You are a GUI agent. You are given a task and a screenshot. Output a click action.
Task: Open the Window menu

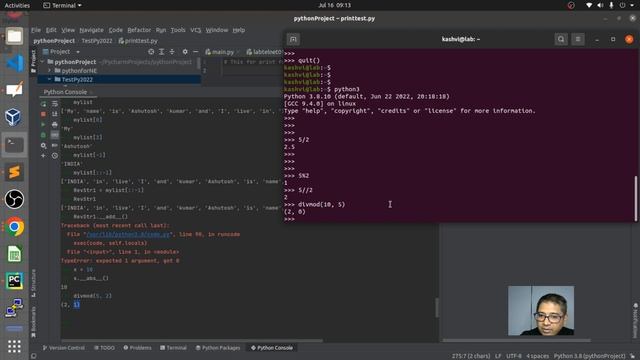(x=217, y=30)
